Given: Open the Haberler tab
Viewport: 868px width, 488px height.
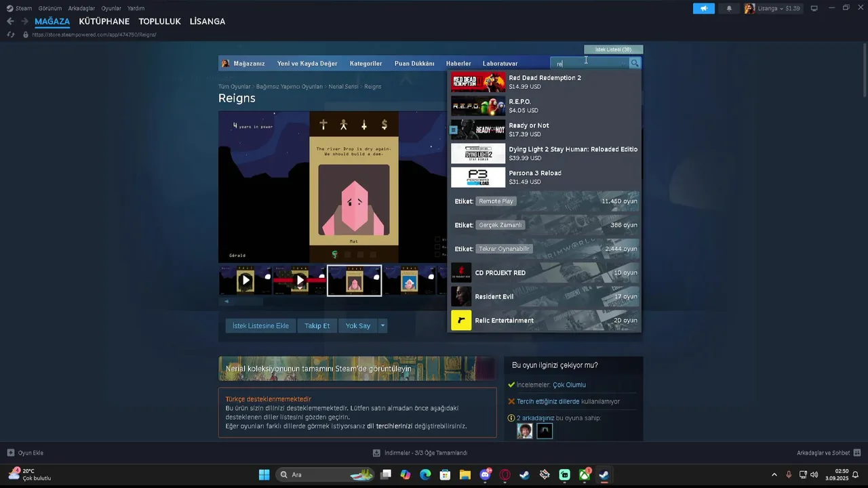Looking at the screenshot, I should (x=458, y=64).
